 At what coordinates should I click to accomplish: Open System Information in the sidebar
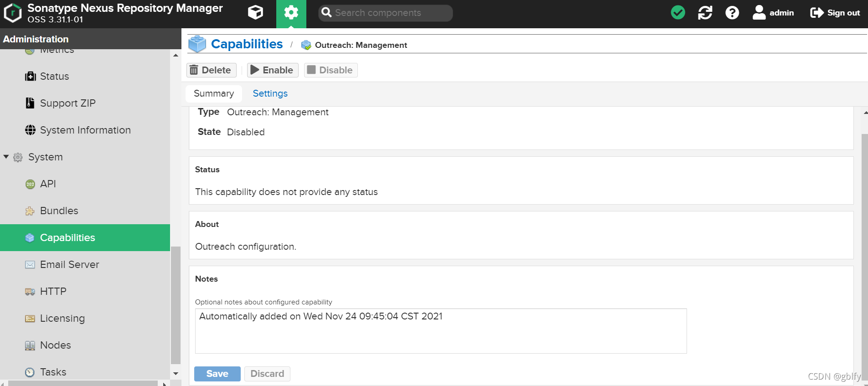(x=85, y=130)
